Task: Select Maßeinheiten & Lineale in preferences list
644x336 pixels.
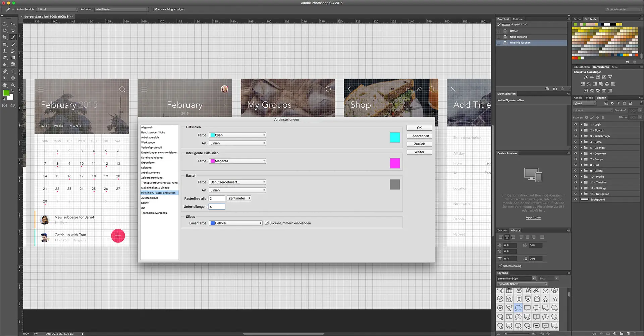Action: (x=155, y=188)
